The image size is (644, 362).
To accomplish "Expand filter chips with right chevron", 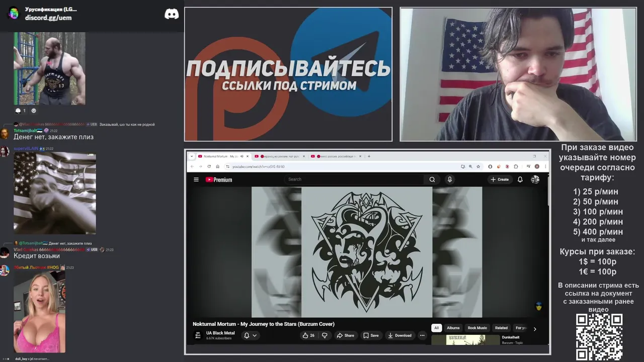I will [x=535, y=329].
